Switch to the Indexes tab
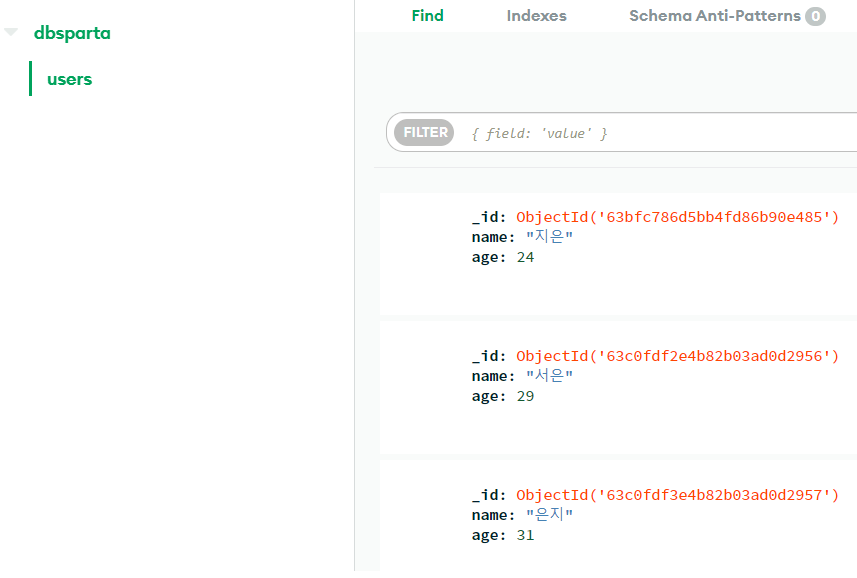This screenshot has height=578, width=857. point(536,16)
